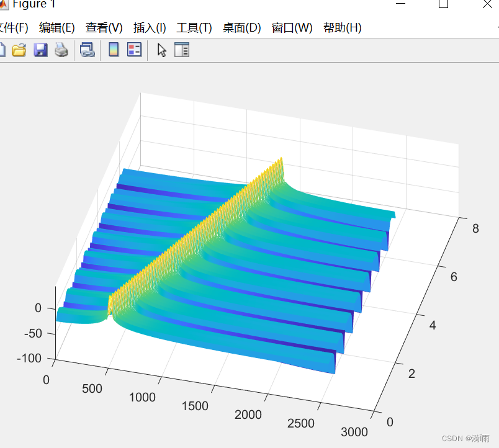Enable plot edit mode with the arrow icon

coord(160,50)
